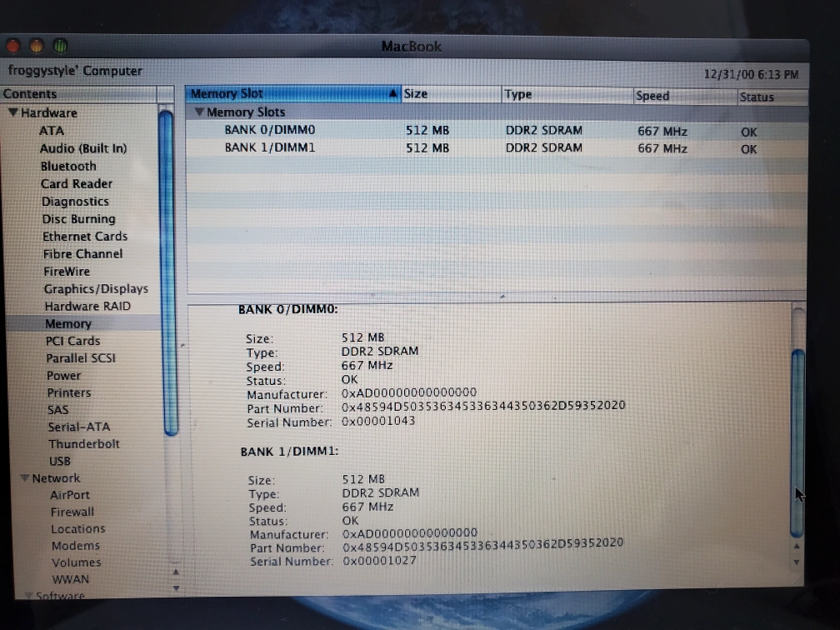Select the BANK 1/DIMM1 row
Viewport: 840px width, 630px height.
[x=270, y=147]
